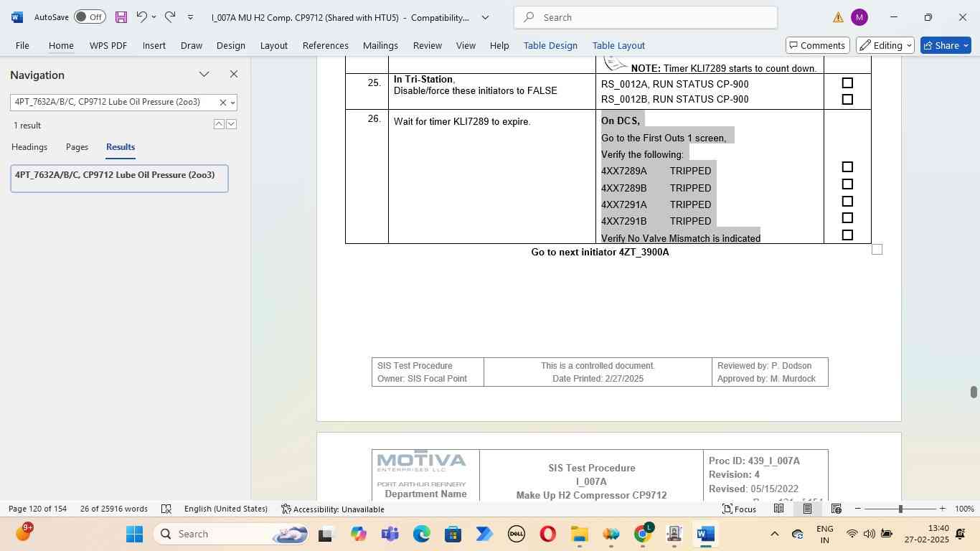The height and width of the screenshot is (551, 980).
Task: Go to next search result
Action: pos(231,124)
